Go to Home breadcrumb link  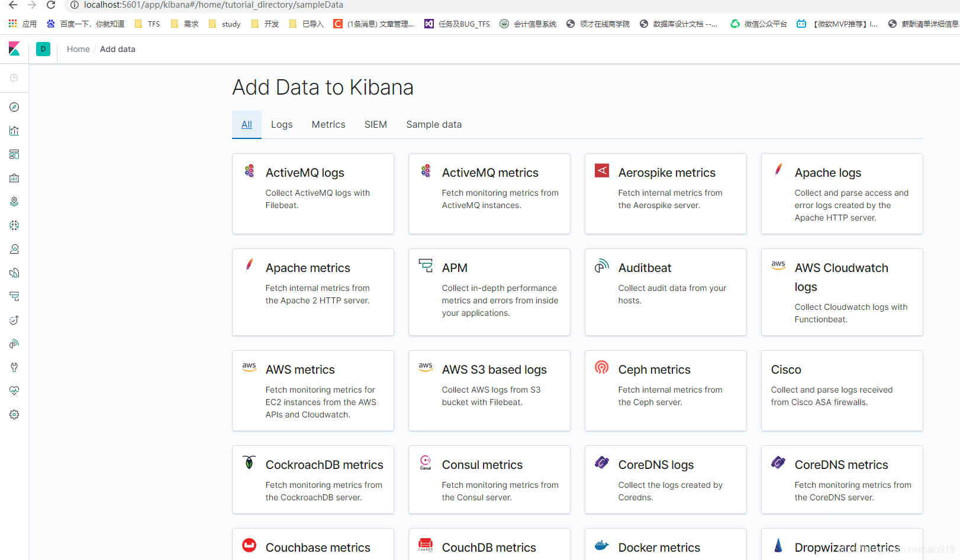point(78,49)
